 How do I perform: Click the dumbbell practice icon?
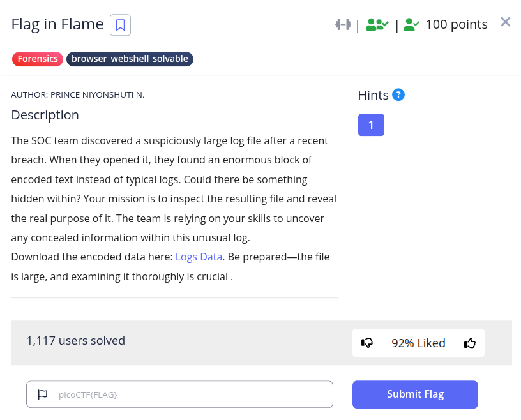click(343, 25)
